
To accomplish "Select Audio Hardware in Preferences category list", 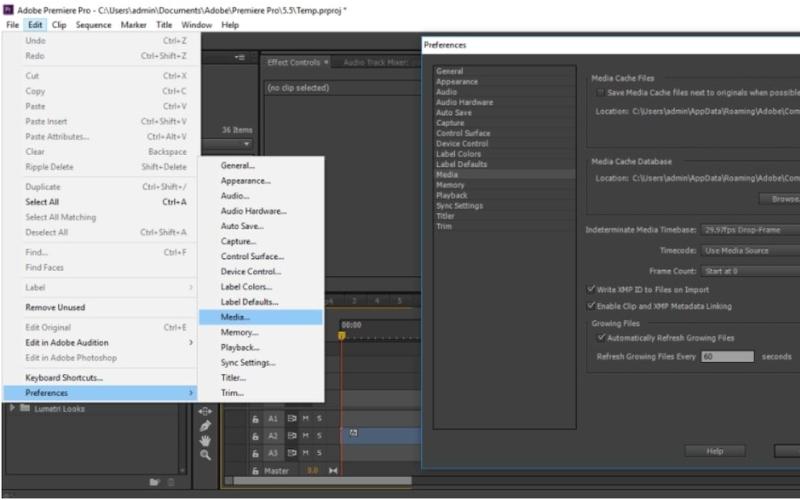I will point(505,102).
